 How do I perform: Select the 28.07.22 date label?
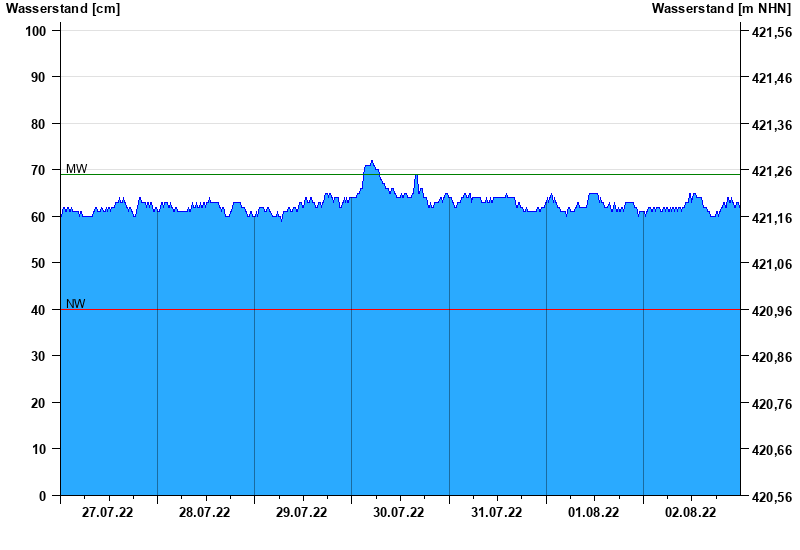tap(204, 512)
